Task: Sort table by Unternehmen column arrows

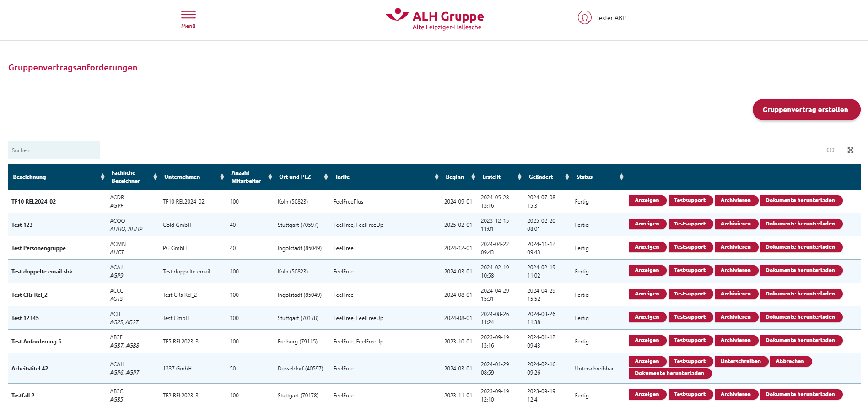Action: point(222,177)
